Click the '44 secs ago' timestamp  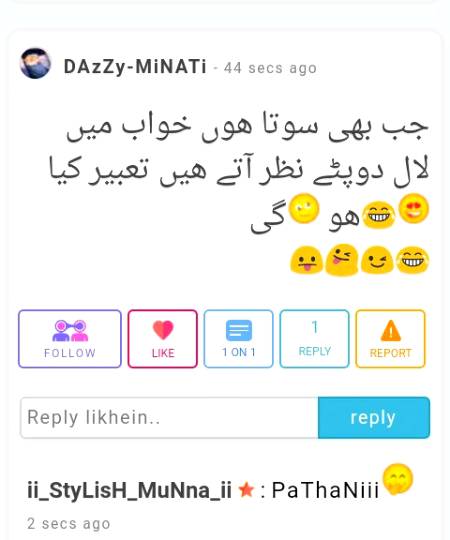(270, 68)
